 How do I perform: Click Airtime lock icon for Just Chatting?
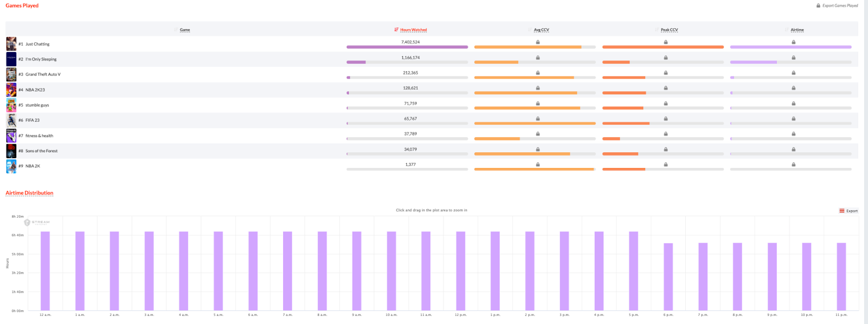tap(794, 42)
